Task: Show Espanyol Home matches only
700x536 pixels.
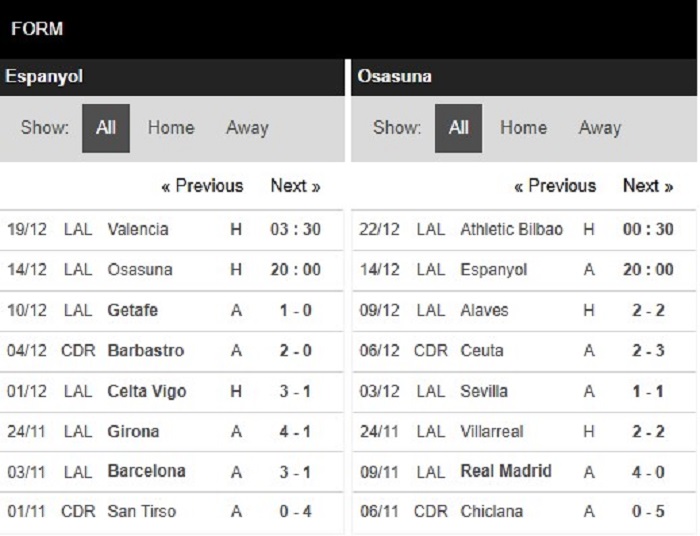Action: [171, 128]
